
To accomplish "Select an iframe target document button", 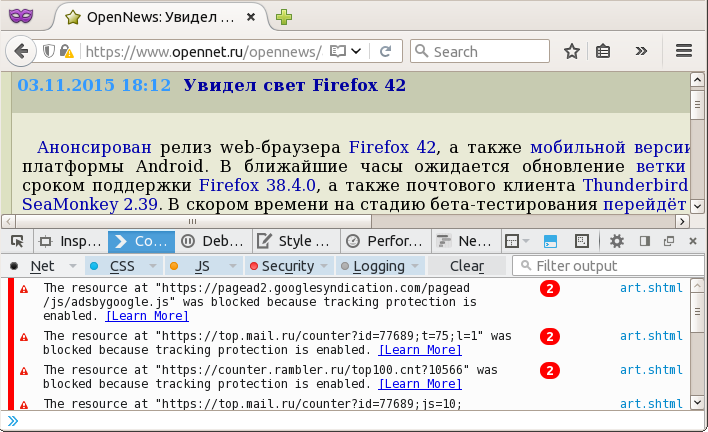I will click(x=517, y=241).
